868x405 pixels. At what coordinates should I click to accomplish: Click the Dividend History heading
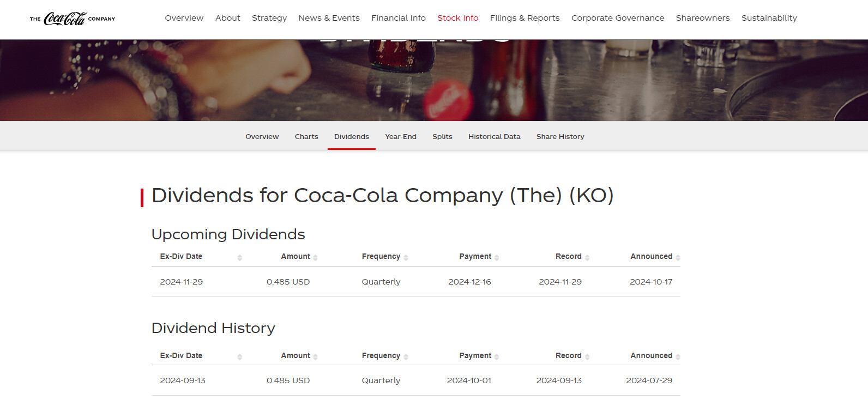[213, 328]
